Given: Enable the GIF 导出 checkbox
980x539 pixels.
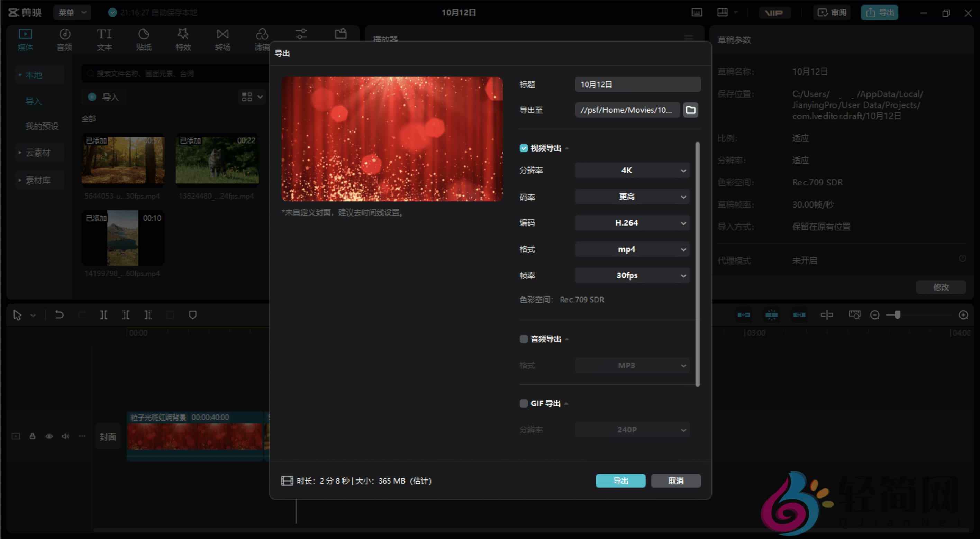Looking at the screenshot, I should [523, 403].
